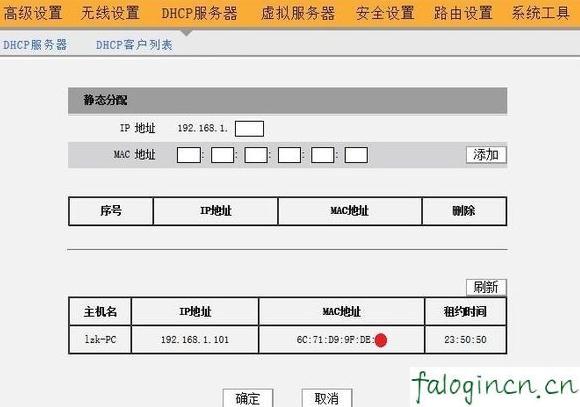Switch to the DHCP服务器 sub-tab

[35, 45]
